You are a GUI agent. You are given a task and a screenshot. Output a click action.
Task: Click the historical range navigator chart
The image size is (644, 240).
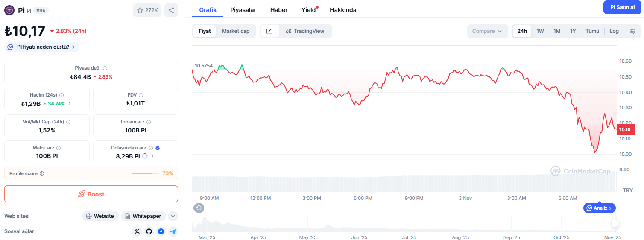click(404, 224)
